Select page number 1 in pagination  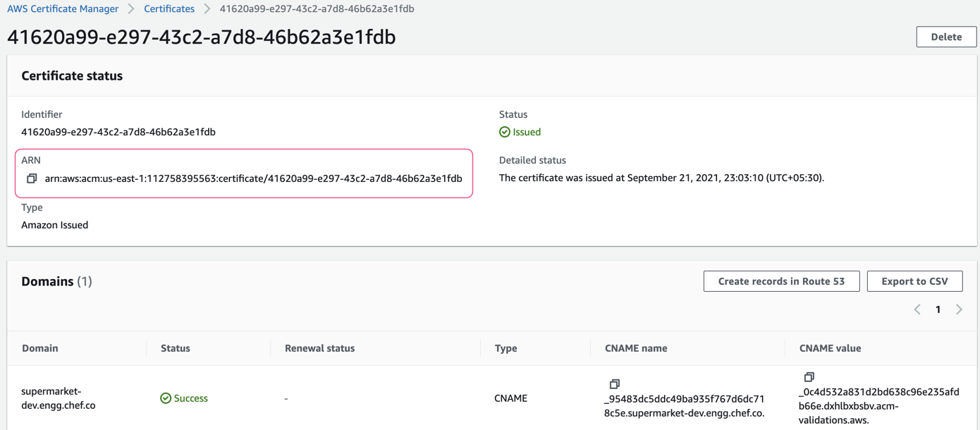tap(938, 309)
